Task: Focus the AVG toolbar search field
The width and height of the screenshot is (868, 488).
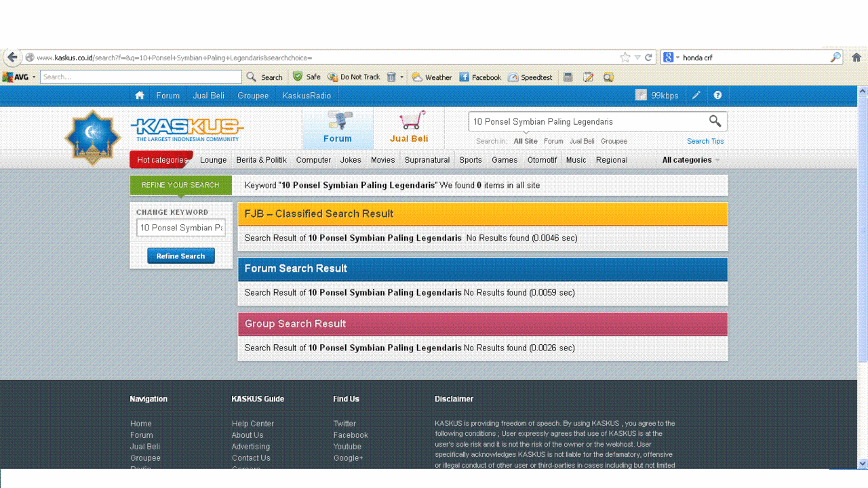Action: [x=140, y=77]
